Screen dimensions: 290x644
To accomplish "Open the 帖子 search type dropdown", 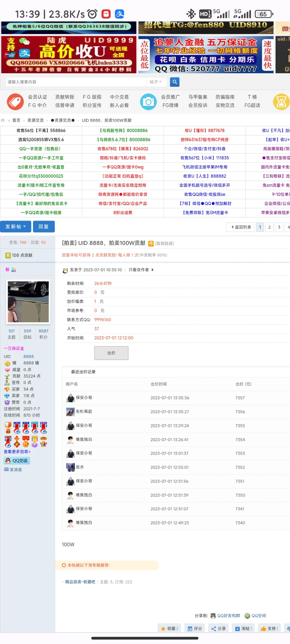I will 156,82.
